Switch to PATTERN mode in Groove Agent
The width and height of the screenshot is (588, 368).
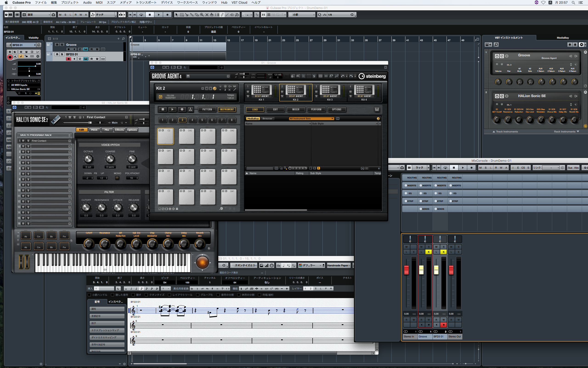point(207,109)
